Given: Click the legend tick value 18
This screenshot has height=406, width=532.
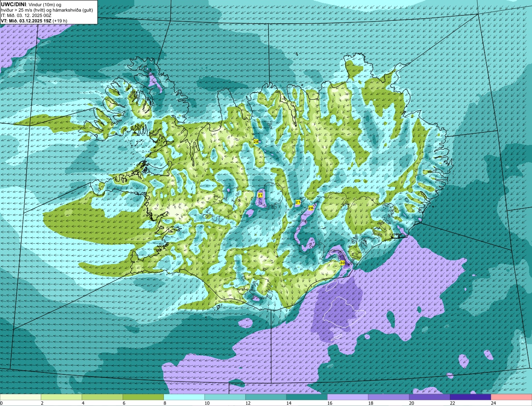Looking at the screenshot, I should [370, 403].
